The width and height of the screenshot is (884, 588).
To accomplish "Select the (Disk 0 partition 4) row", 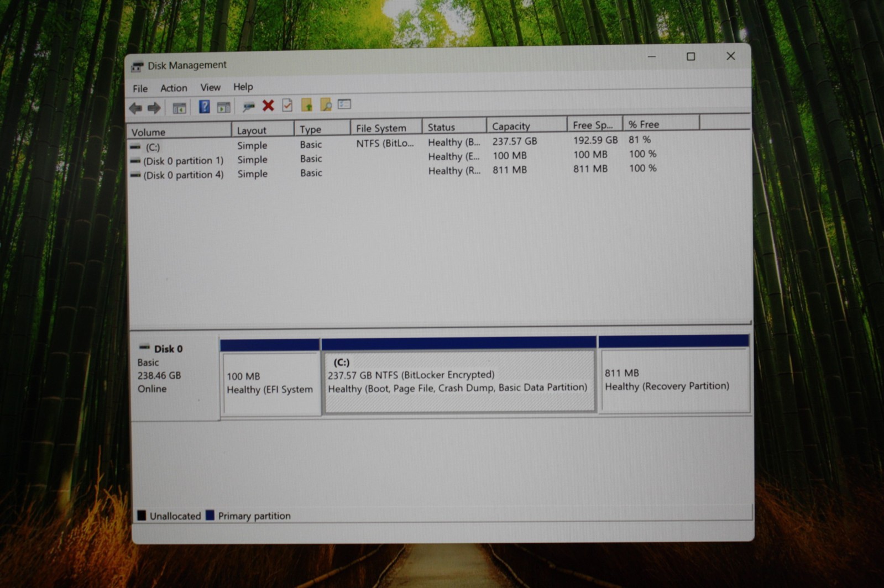I will point(393,172).
